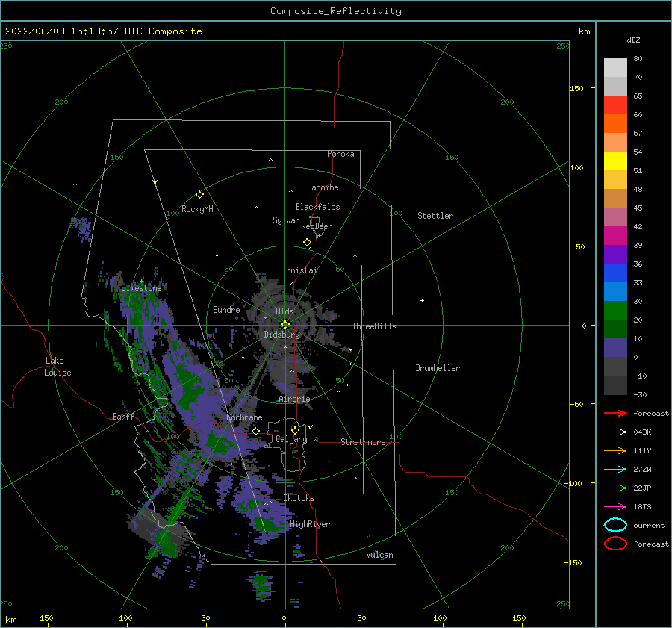Click the red forecast arrow in legend
The image size is (672, 628).
pos(615,413)
